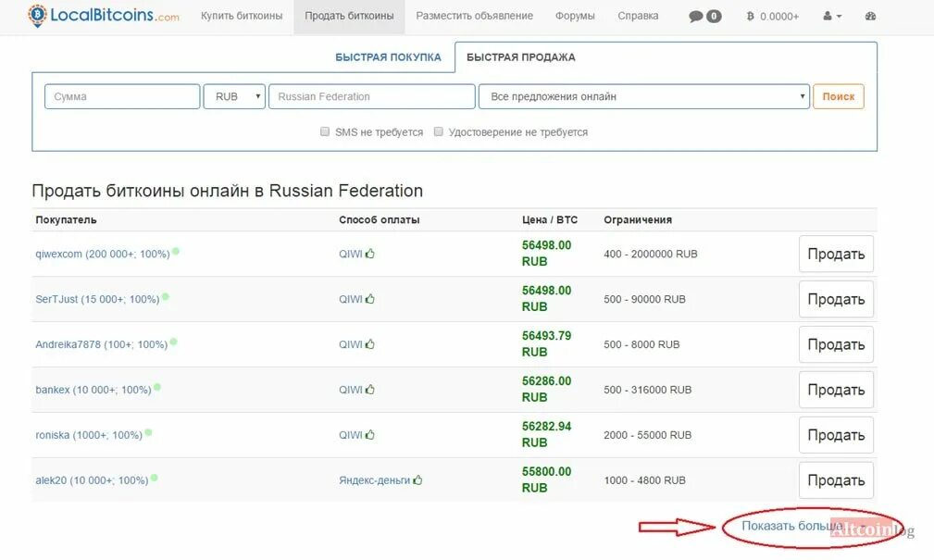Click thumbs-up icon in bankex row
The width and height of the screenshot is (934, 560).
370,389
